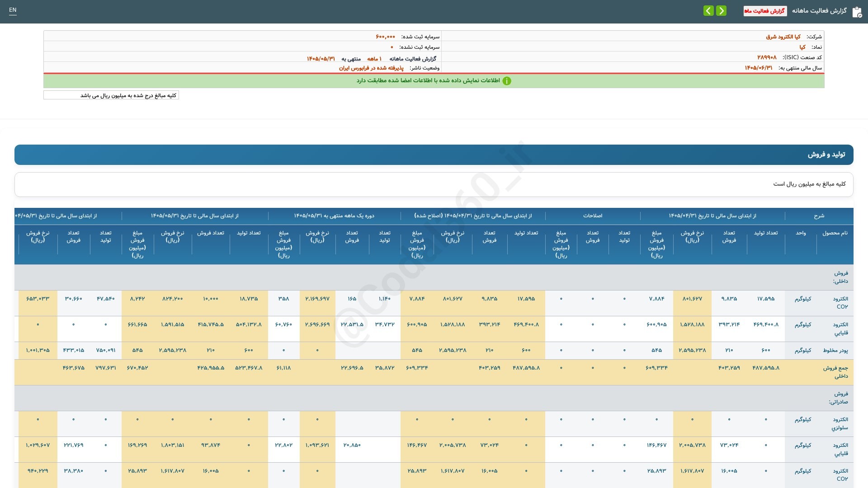This screenshot has height=488, width=868.
Task: Click the green info icon in the signature banner
Action: point(507,81)
